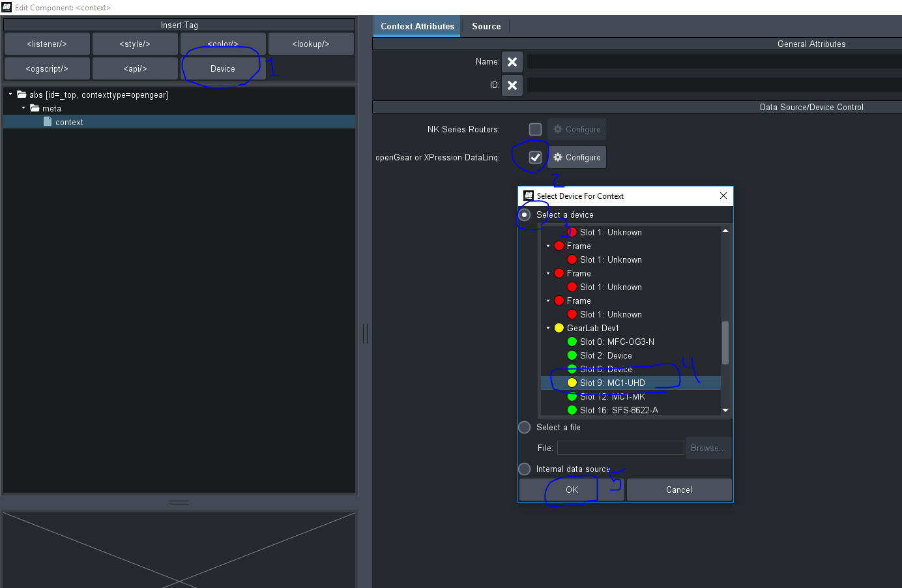Switch to the Context Attributes tab
Image resolution: width=902 pixels, height=588 pixels.
click(x=417, y=26)
